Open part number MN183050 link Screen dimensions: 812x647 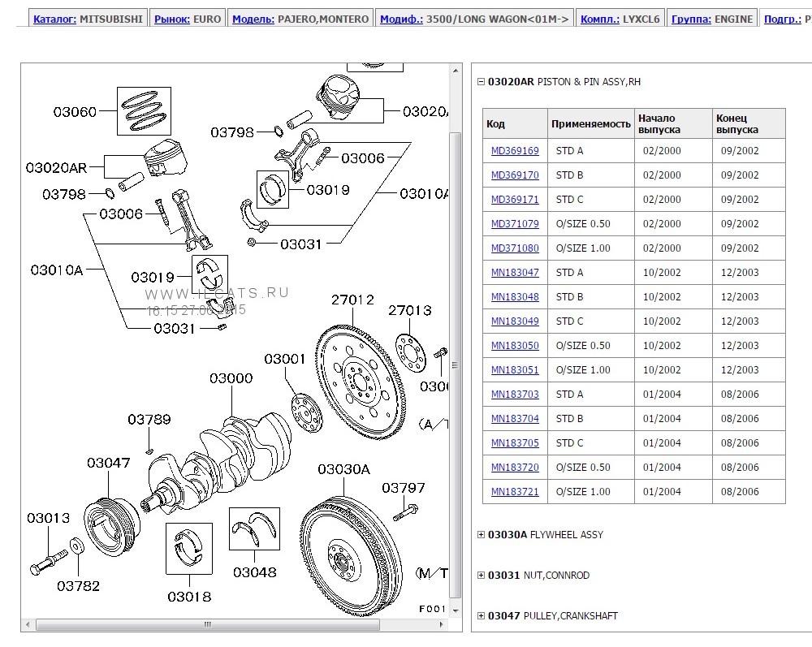click(515, 346)
